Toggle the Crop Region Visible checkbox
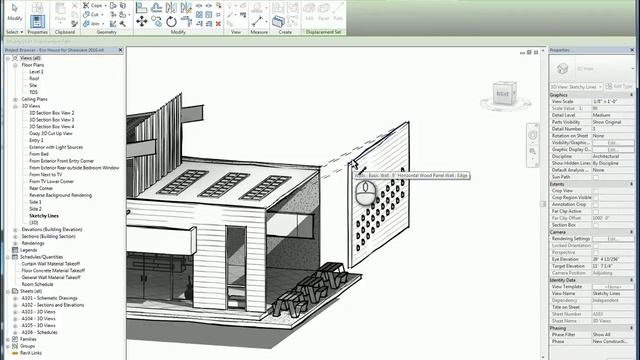The height and width of the screenshot is (360, 640). 596,198
